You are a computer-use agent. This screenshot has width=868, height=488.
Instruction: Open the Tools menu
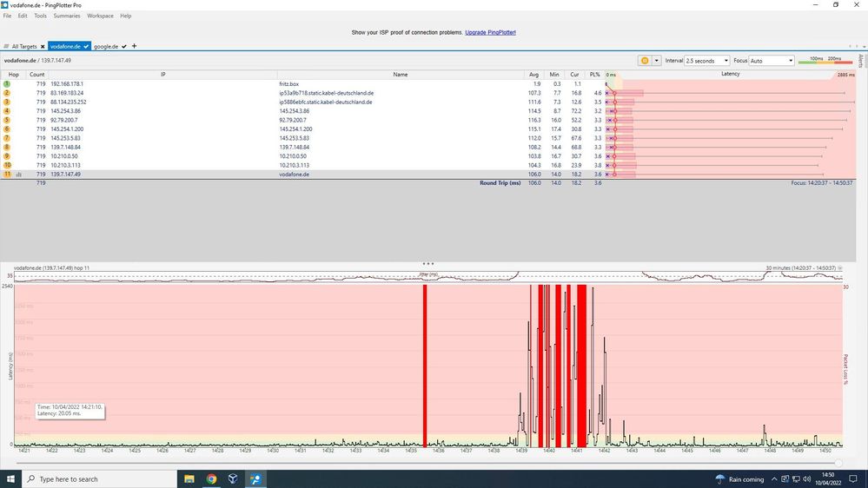pos(41,16)
